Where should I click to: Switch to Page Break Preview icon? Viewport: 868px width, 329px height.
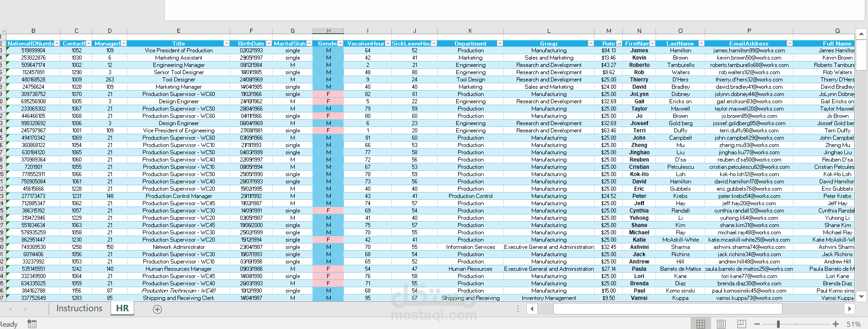tap(742, 324)
